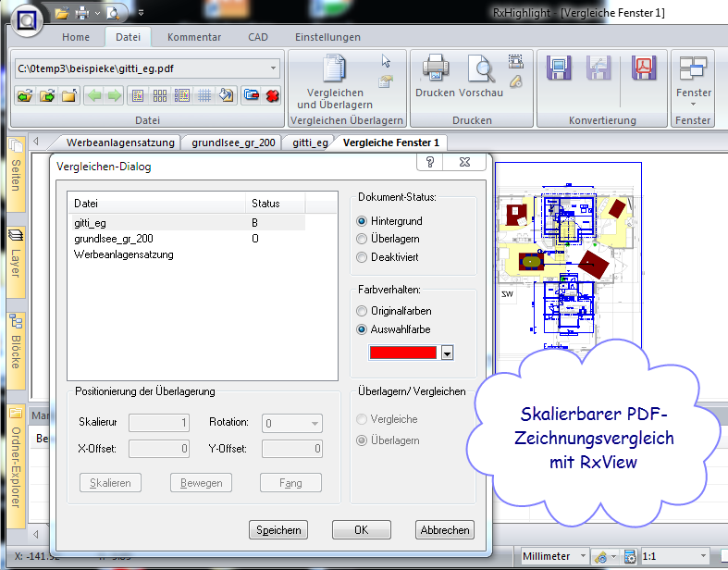Click the Abbrechen button

[x=445, y=530]
